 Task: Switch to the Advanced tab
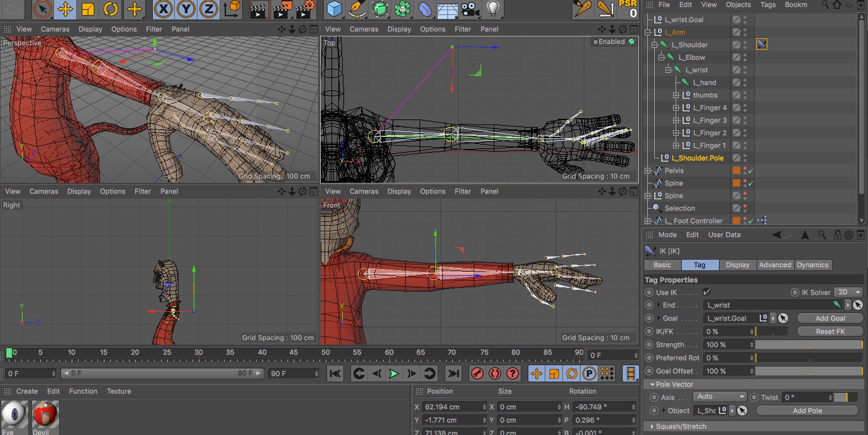[775, 265]
